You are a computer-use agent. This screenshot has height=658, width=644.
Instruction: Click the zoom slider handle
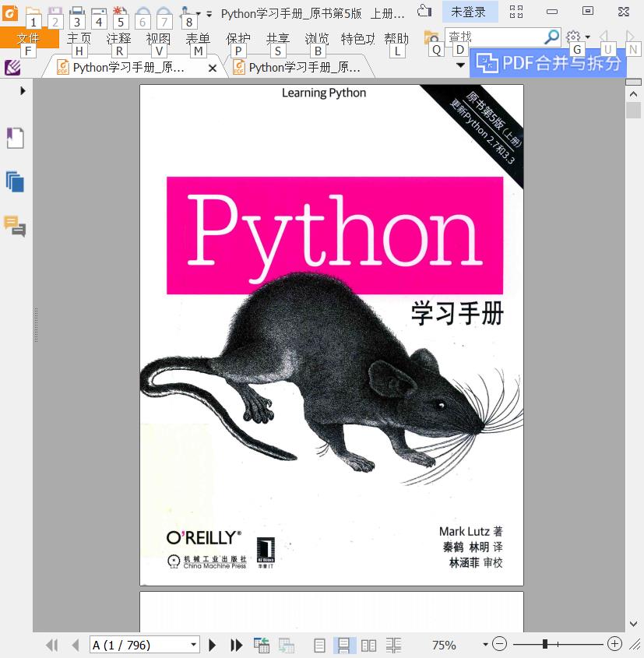point(544,644)
